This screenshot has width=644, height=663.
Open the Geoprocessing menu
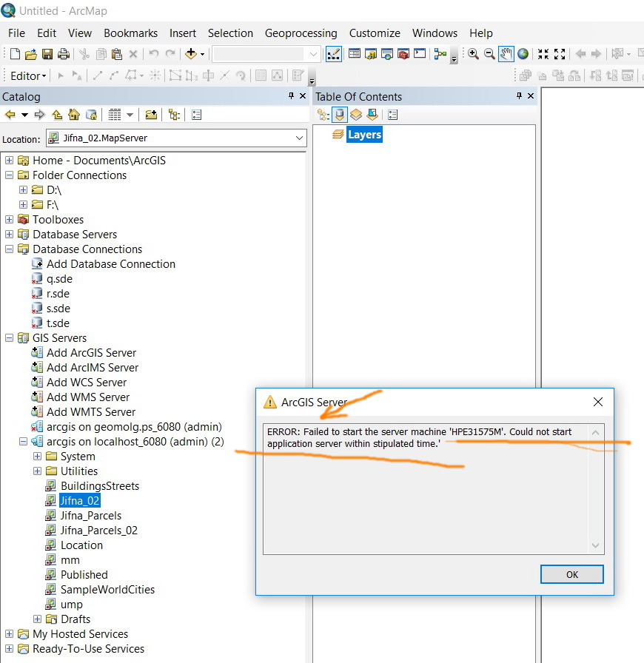coord(301,33)
